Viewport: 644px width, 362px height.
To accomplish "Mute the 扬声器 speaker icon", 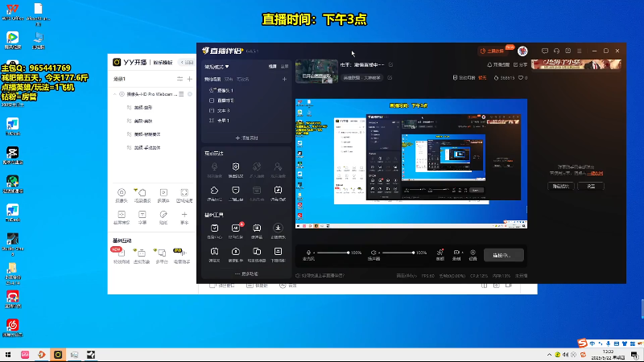I will pos(374,253).
